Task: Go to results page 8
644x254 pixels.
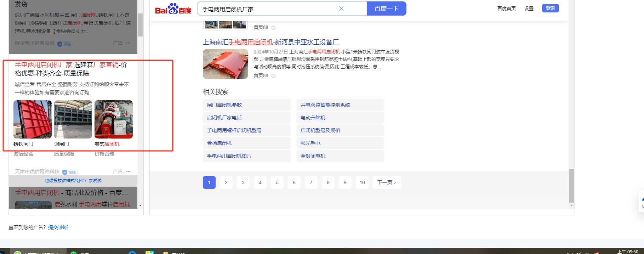Action: (328, 182)
